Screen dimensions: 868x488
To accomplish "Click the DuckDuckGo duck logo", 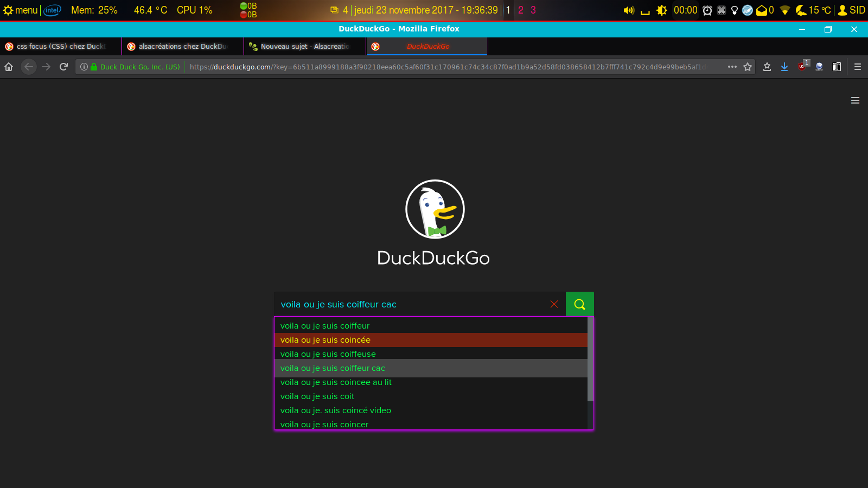I will pyautogui.click(x=435, y=209).
